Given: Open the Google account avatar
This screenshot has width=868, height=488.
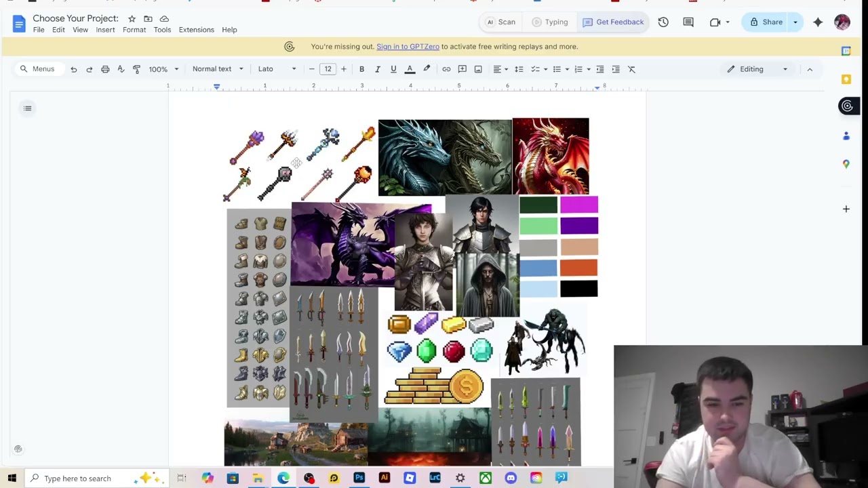Looking at the screenshot, I should coord(842,22).
